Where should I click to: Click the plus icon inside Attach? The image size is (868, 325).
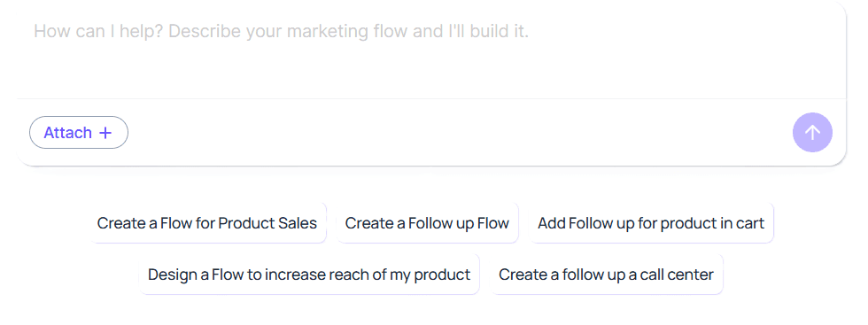[x=105, y=133]
